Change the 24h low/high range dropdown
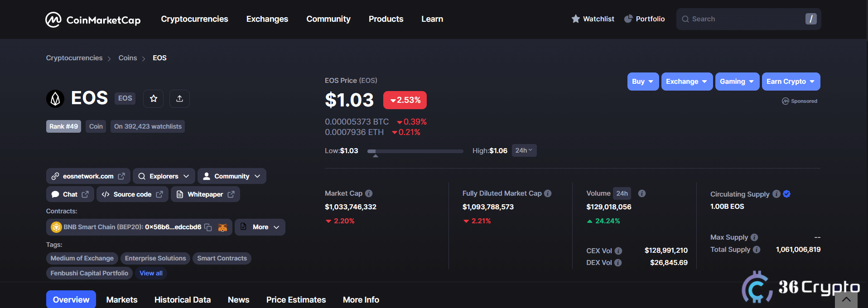 point(524,150)
